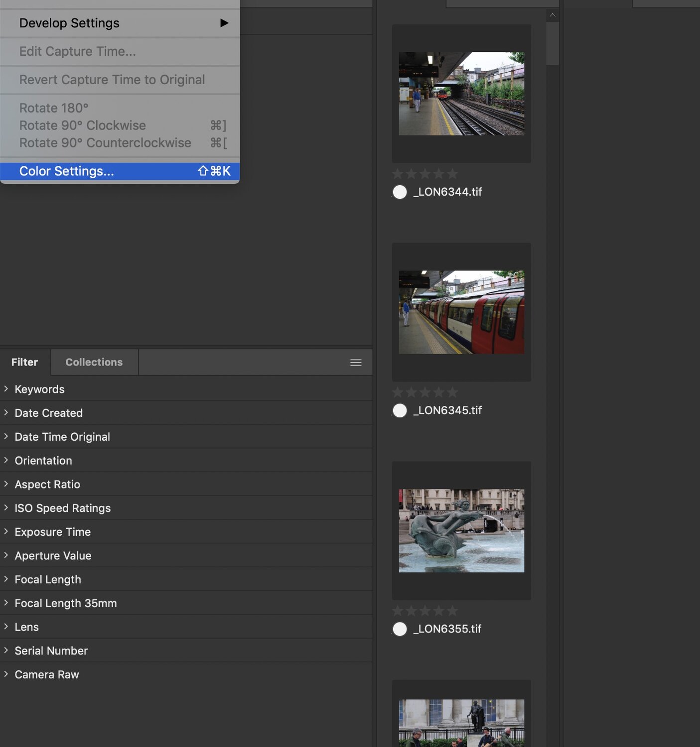Open the Filter panel hamburger menu

click(356, 363)
